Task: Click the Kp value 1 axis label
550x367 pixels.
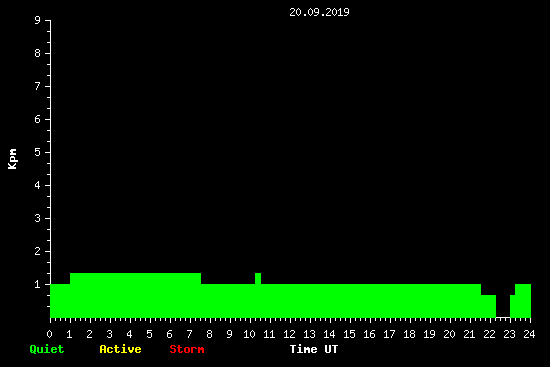Action: tap(38, 284)
